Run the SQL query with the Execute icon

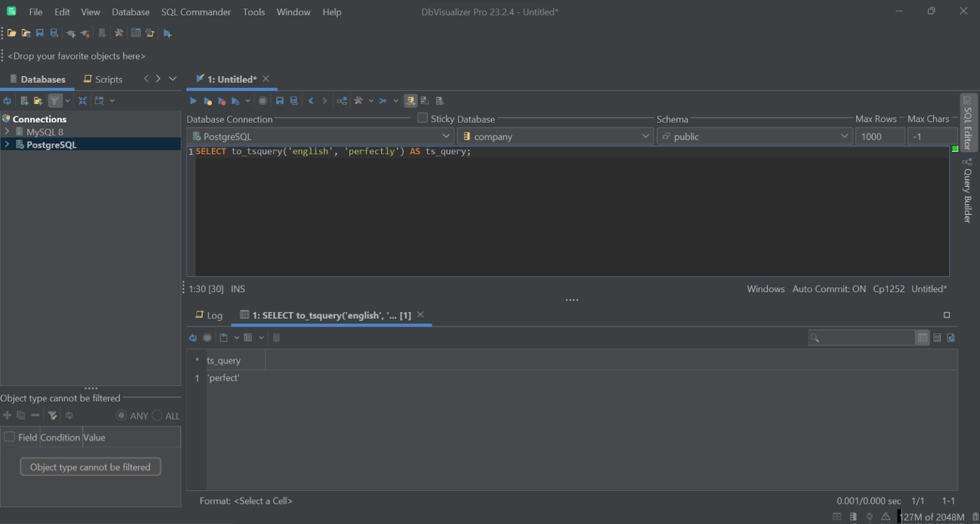193,100
